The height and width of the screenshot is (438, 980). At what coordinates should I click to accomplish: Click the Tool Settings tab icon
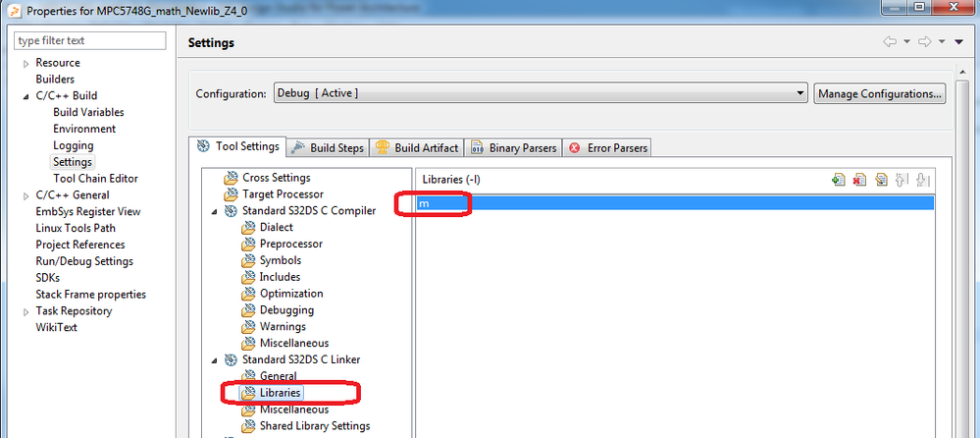tap(203, 146)
